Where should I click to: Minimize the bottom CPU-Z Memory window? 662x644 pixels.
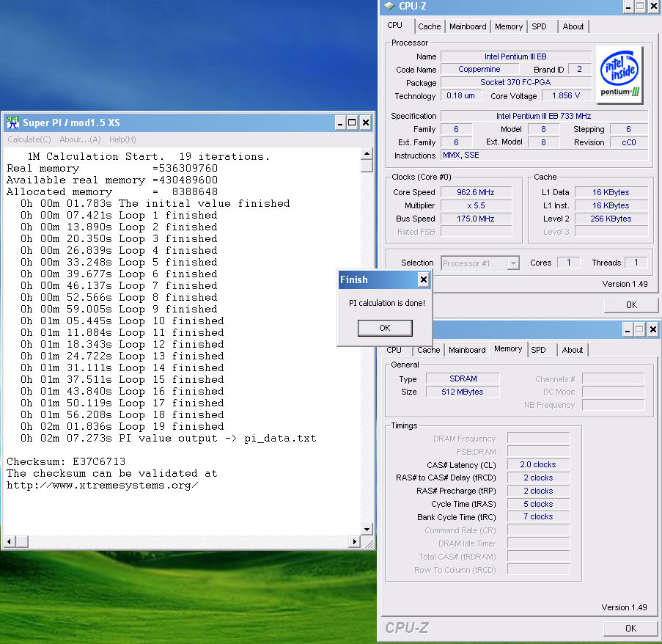(628, 330)
